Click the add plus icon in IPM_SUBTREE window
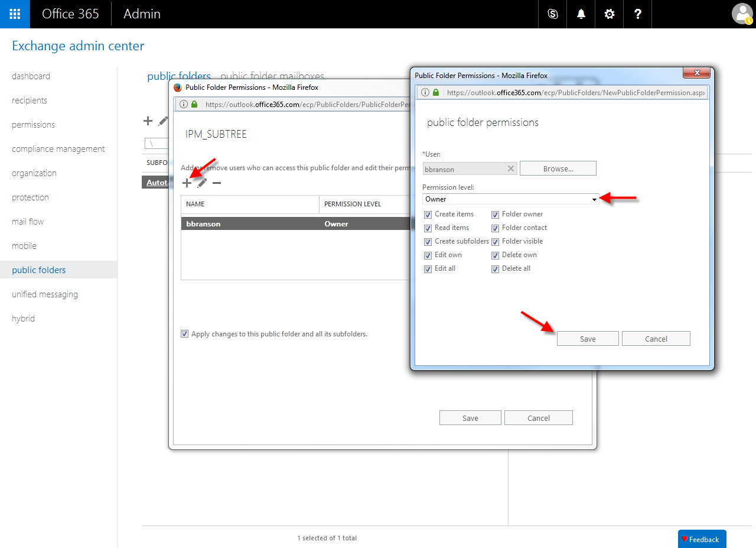This screenshot has height=548, width=756. pyautogui.click(x=187, y=183)
